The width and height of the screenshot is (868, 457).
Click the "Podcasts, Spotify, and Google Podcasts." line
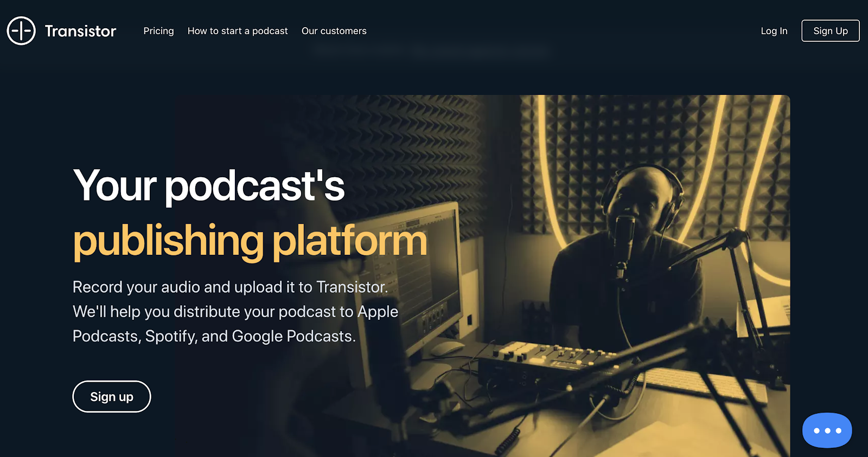pyautogui.click(x=214, y=336)
